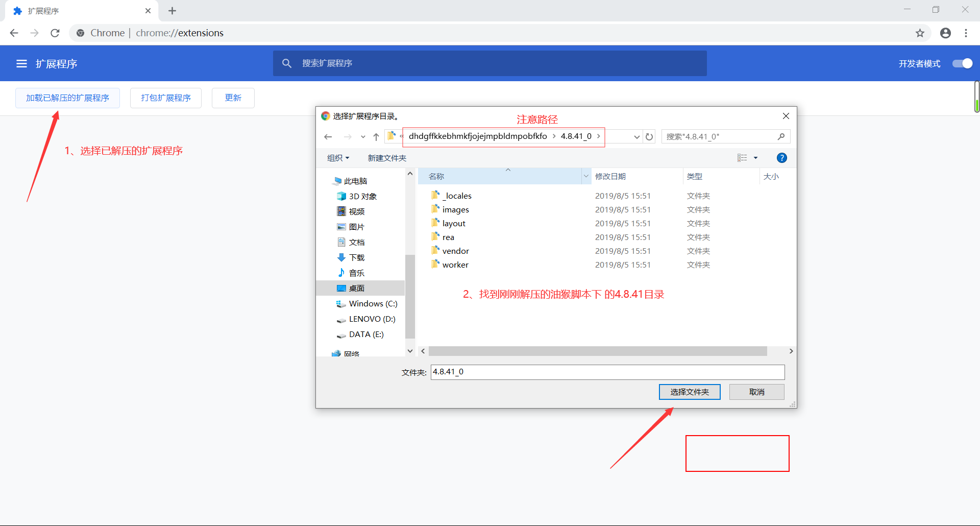
Task: Sort by 修改日期 column
Action: (x=636, y=176)
